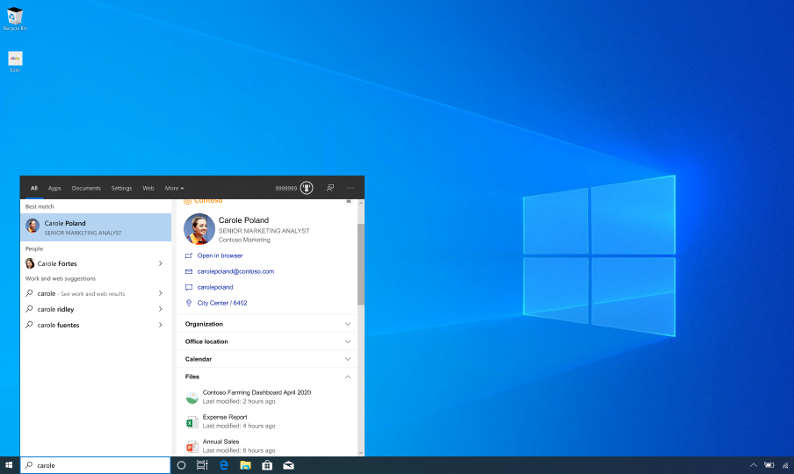Image resolution: width=794 pixels, height=474 pixels.
Task: Open File Explorer from the taskbar
Action: pyautogui.click(x=245, y=465)
